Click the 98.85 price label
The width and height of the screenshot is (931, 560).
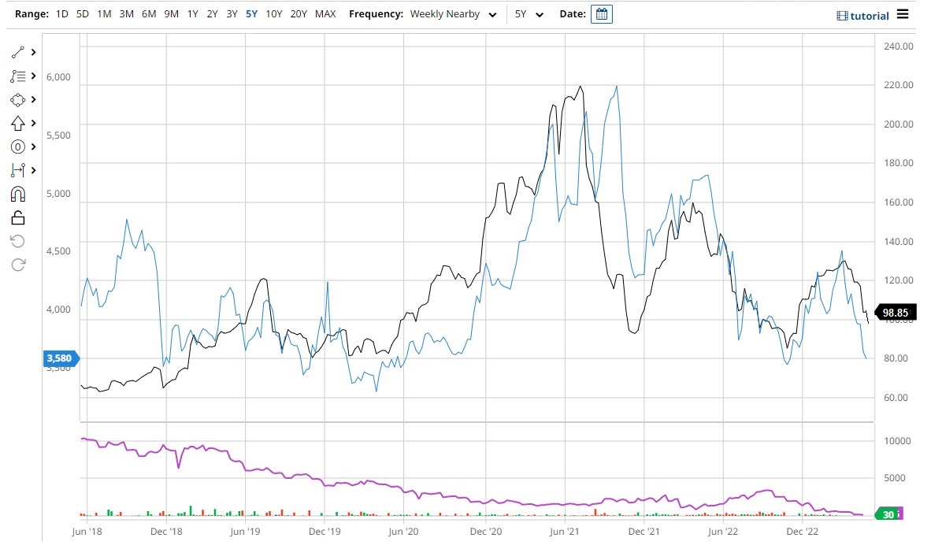pyautogui.click(x=896, y=313)
